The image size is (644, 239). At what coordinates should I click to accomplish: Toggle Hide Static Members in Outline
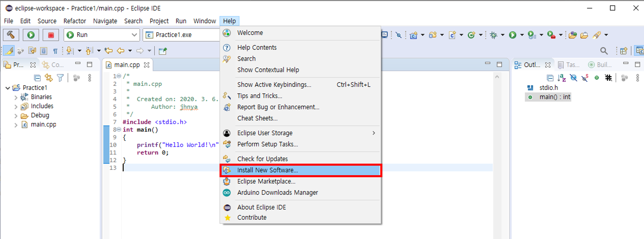point(585,78)
